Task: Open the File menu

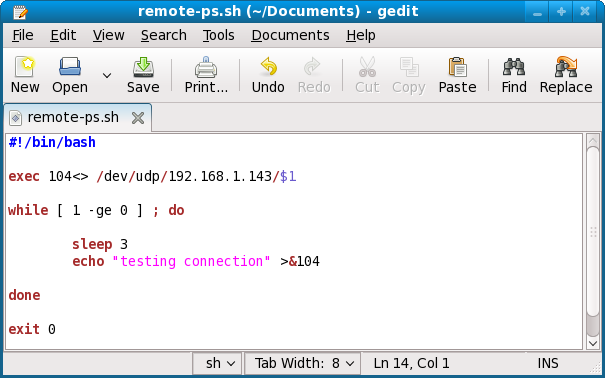Action: (23, 35)
